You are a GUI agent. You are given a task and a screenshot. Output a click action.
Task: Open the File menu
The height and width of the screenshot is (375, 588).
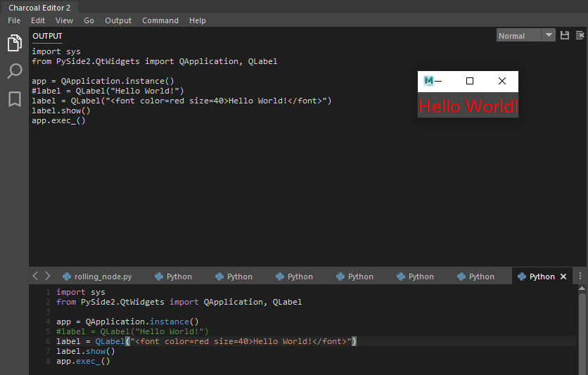click(14, 20)
